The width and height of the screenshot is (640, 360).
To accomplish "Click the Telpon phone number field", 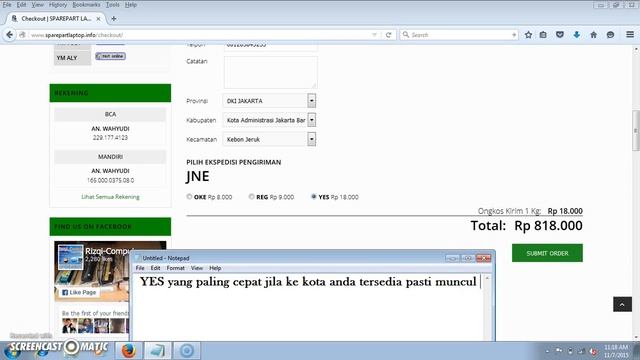I will point(271,47).
